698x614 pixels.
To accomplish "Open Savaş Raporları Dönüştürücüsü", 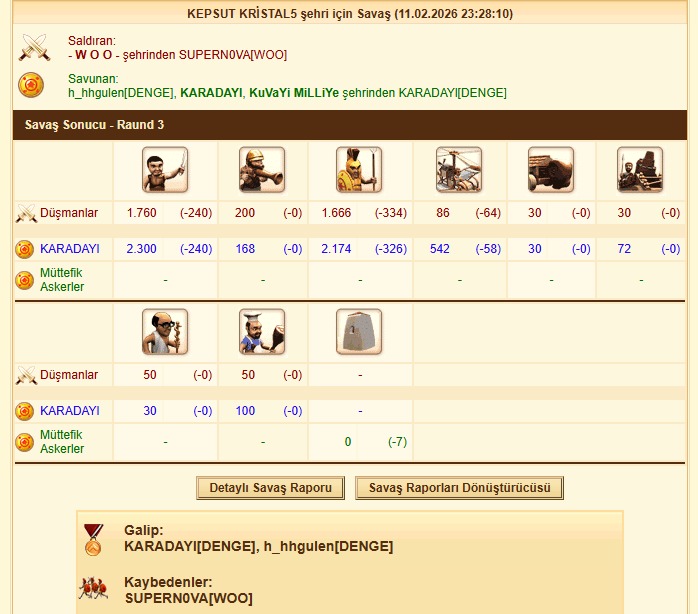I will tap(459, 488).
